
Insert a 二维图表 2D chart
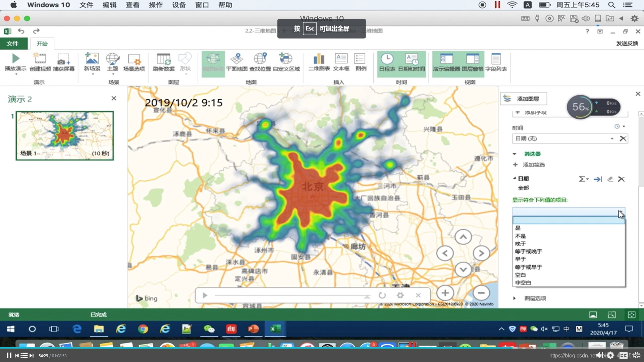tap(319, 59)
